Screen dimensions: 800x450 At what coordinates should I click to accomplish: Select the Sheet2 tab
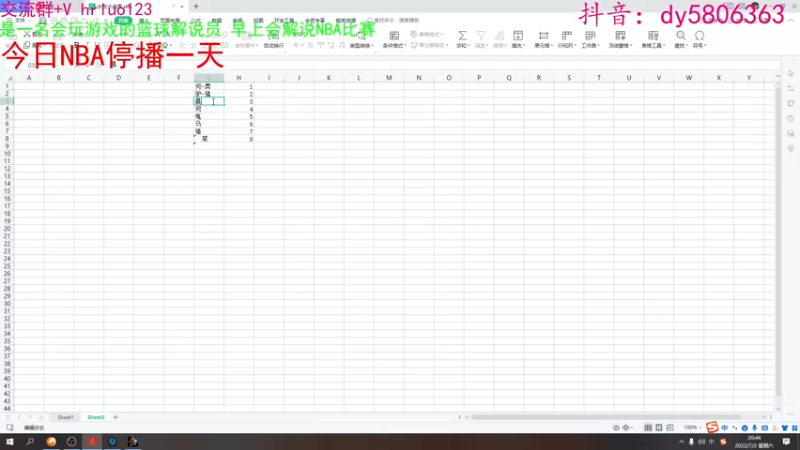(95, 417)
